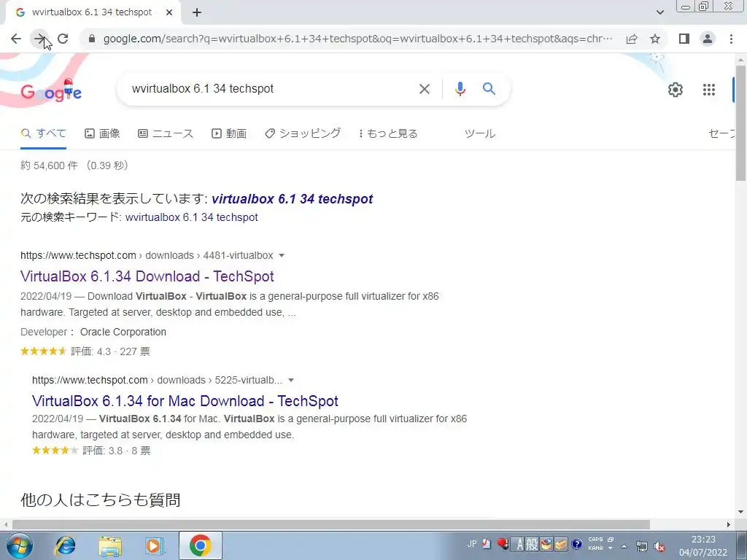Reload the current page

point(63,39)
